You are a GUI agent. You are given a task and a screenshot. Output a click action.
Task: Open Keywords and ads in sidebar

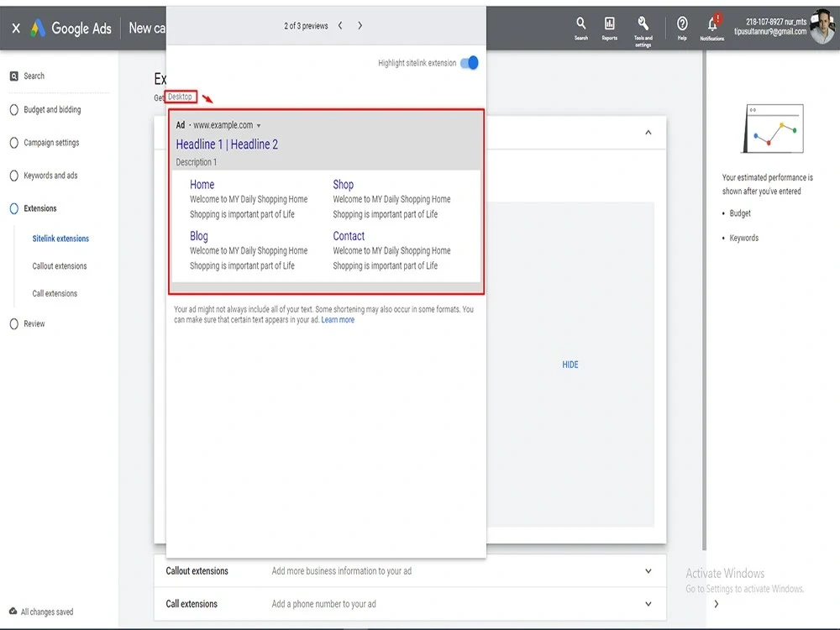pyautogui.click(x=50, y=176)
